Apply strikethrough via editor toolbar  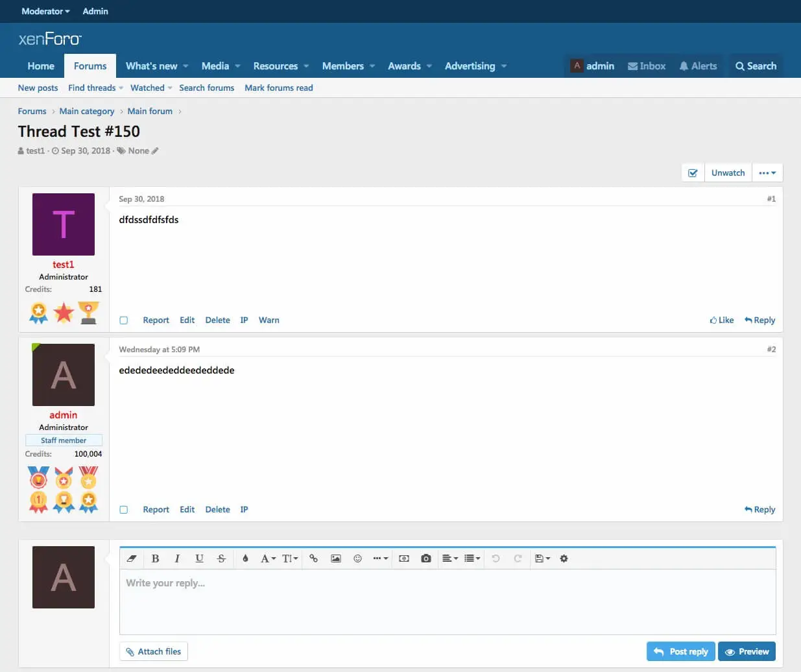pyautogui.click(x=221, y=558)
